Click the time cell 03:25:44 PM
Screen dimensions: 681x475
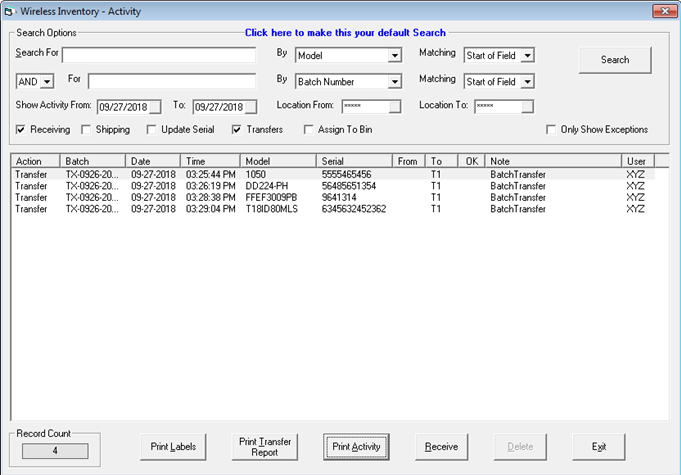pyautogui.click(x=211, y=175)
